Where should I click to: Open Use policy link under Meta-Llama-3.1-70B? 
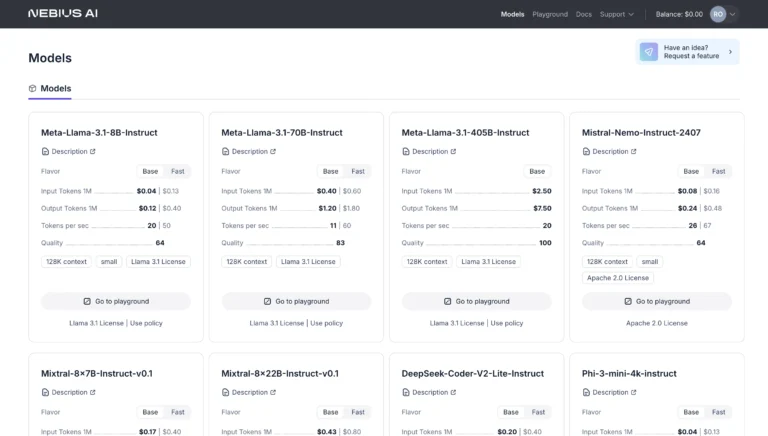point(326,323)
